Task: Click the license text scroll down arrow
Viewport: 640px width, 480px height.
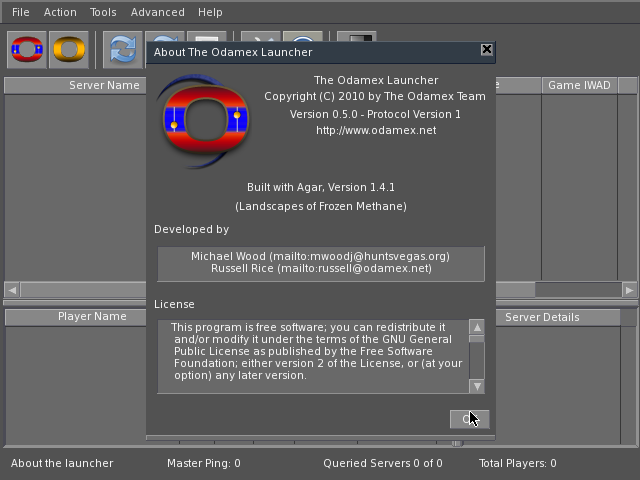Action: tap(477, 386)
